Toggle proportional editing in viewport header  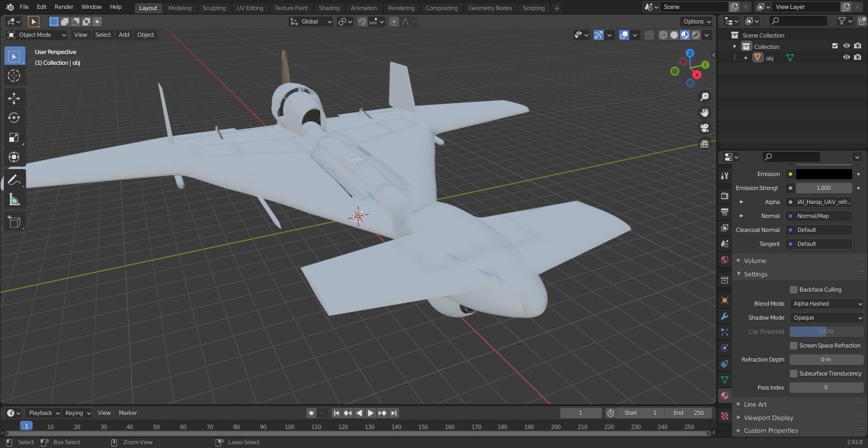pos(394,22)
